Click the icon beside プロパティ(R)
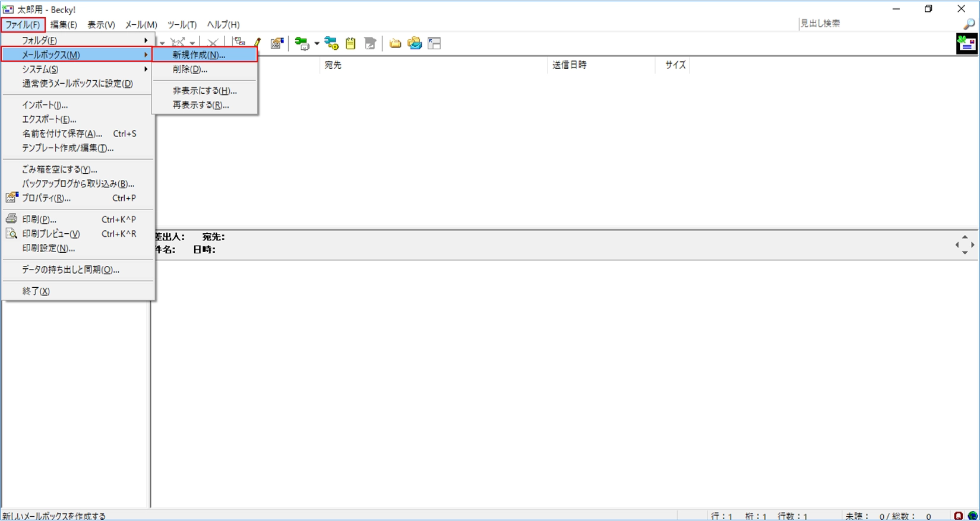The height and width of the screenshot is (521, 980). [x=11, y=198]
